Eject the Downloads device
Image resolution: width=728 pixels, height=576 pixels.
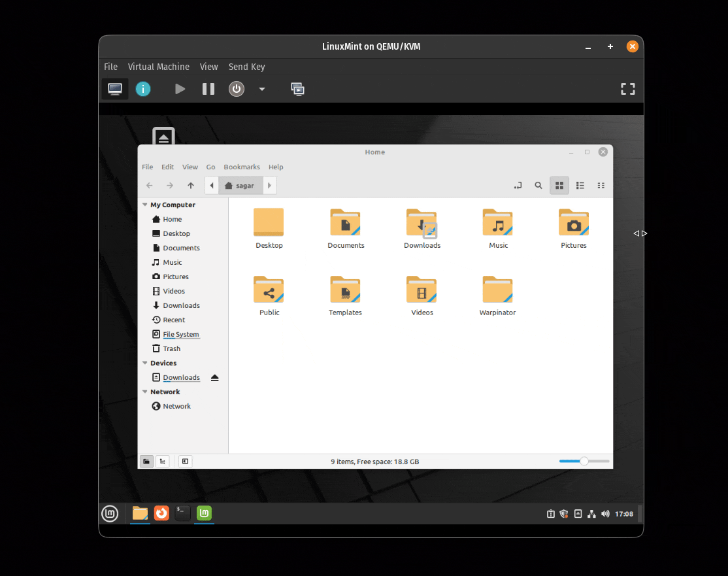coord(214,377)
